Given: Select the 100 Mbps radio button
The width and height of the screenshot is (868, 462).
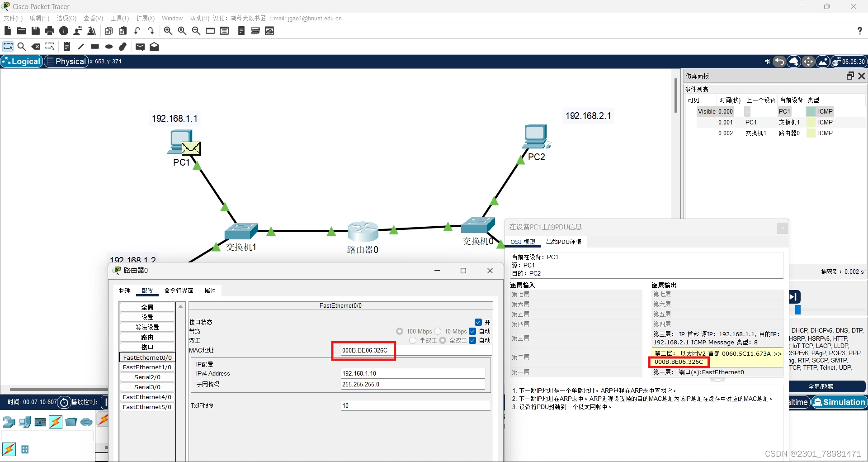Looking at the screenshot, I should pos(399,331).
